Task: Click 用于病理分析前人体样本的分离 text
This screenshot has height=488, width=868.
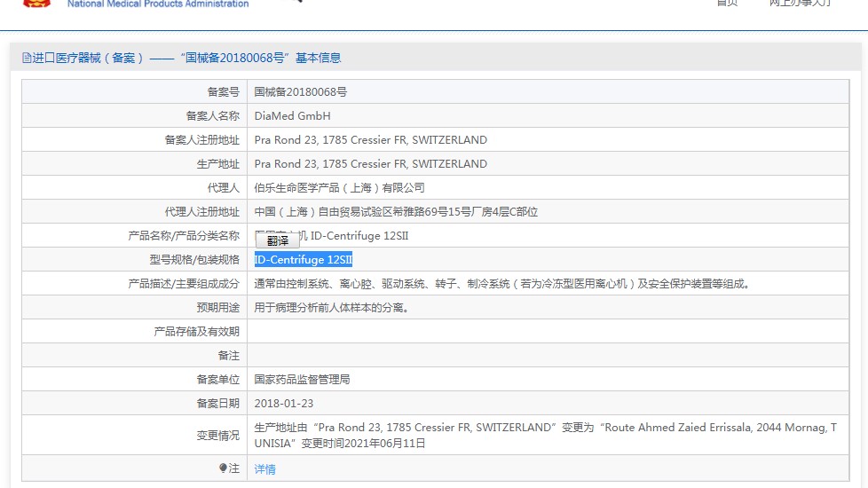Action: (x=331, y=308)
